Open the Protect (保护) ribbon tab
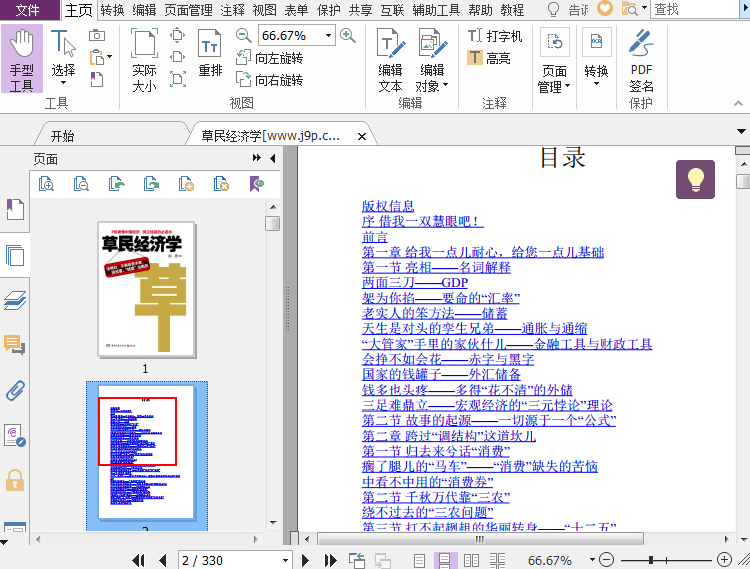750x569 pixels. [x=329, y=10]
